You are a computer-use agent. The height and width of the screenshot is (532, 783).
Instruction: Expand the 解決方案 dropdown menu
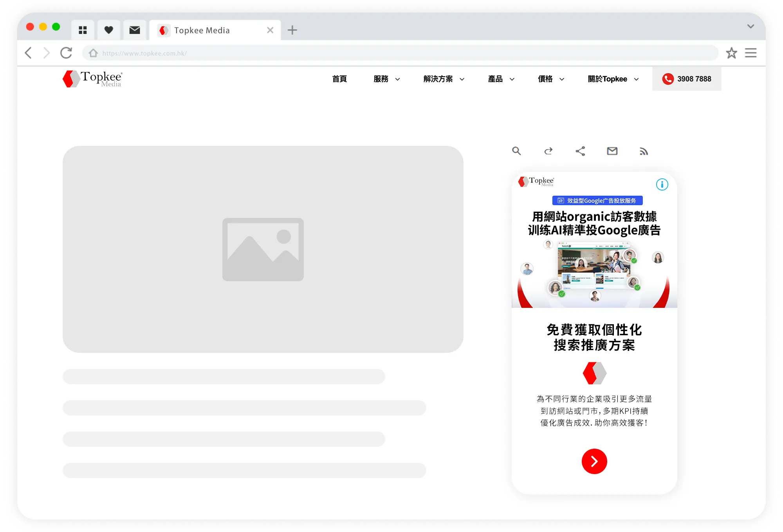point(444,79)
